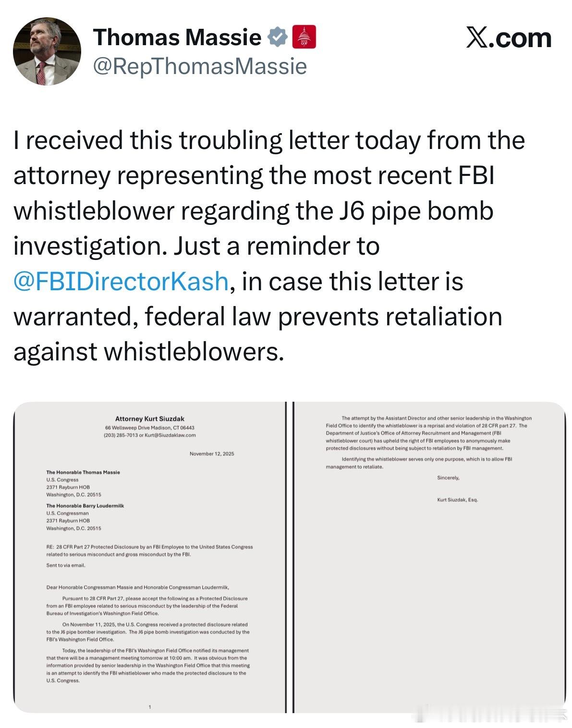Image resolution: width=572 pixels, height=728 pixels.
Task: Click Thomas Massie's profile avatar photo
Action: pyautogui.click(x=47, y=51)
